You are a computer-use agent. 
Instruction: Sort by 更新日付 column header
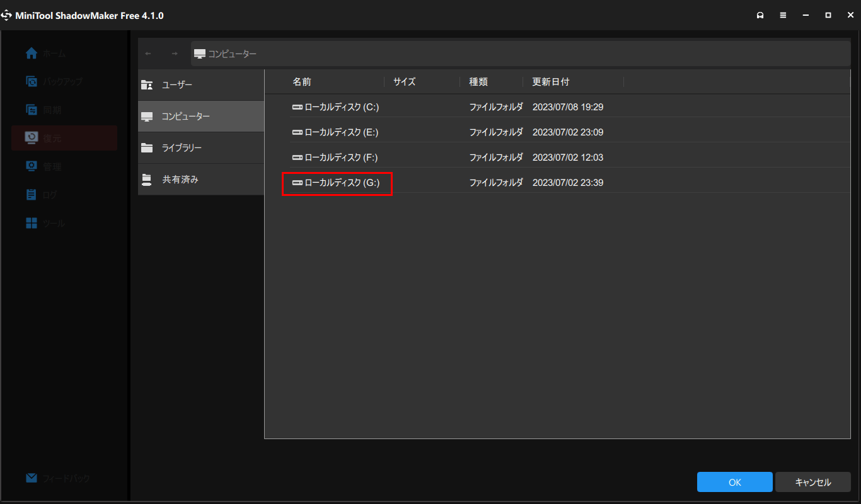click(551, 82)
